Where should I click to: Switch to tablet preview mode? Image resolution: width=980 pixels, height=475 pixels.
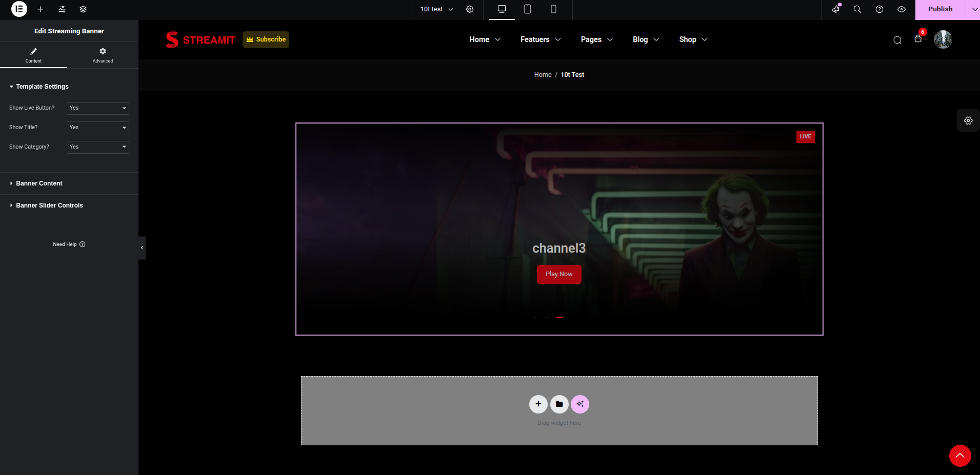tap(527, 9)
